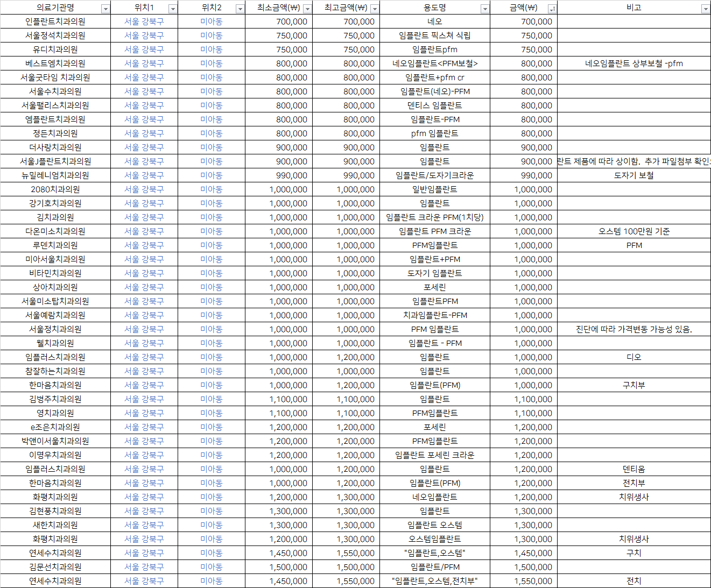Screen dimensions: 711x588
Task: Select the 베스트엠치과의원 cell
Action: [x=55, y=63]
